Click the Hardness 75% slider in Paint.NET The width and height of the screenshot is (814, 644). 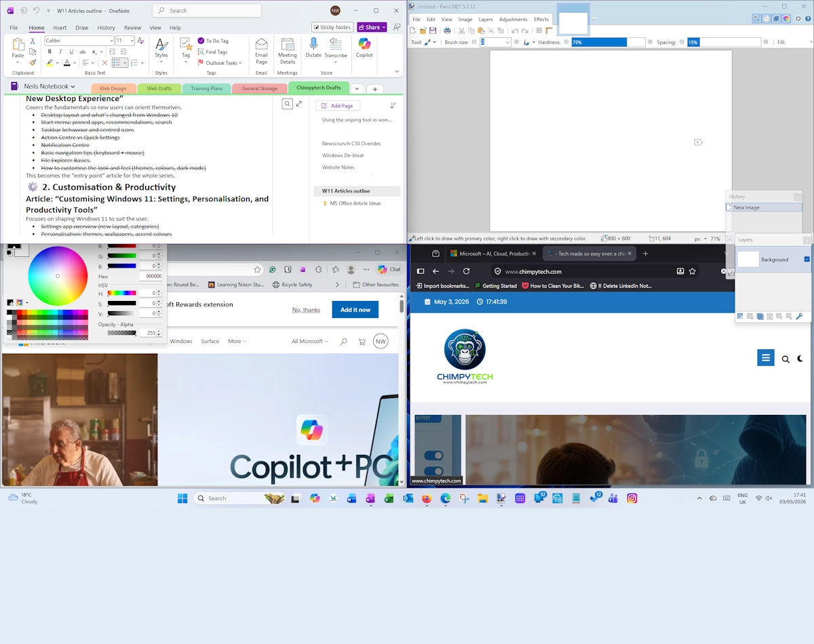coord(608,42)
